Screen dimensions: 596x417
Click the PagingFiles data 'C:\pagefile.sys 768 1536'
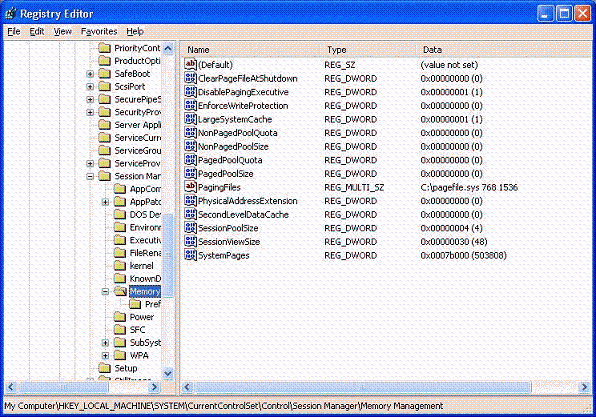click(x=469, y=187)
